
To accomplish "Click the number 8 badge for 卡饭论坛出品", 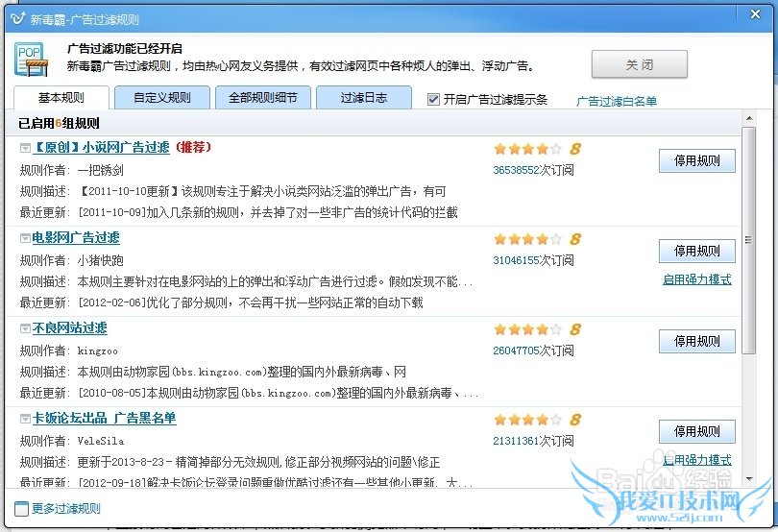I will (575, 420).
